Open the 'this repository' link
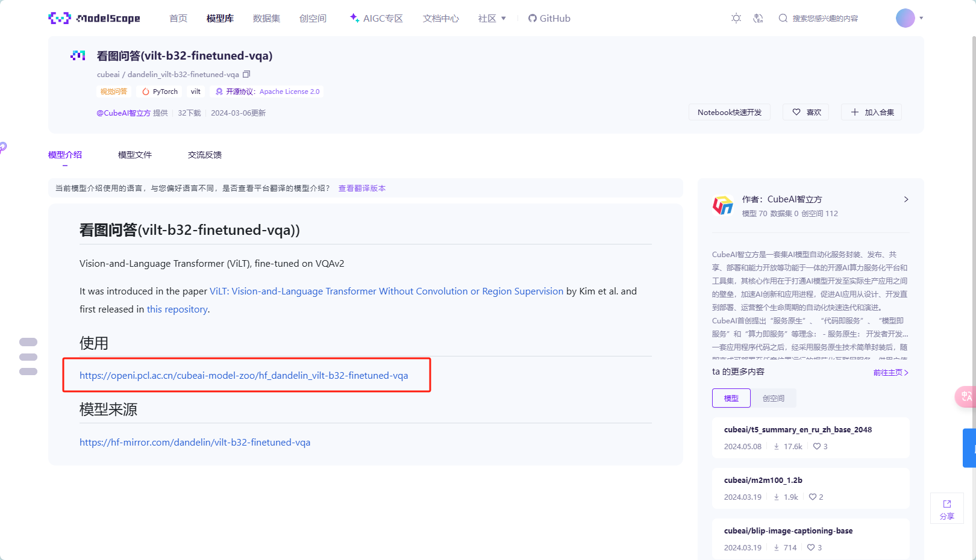The image size is (976, 560). pos(177,309)
